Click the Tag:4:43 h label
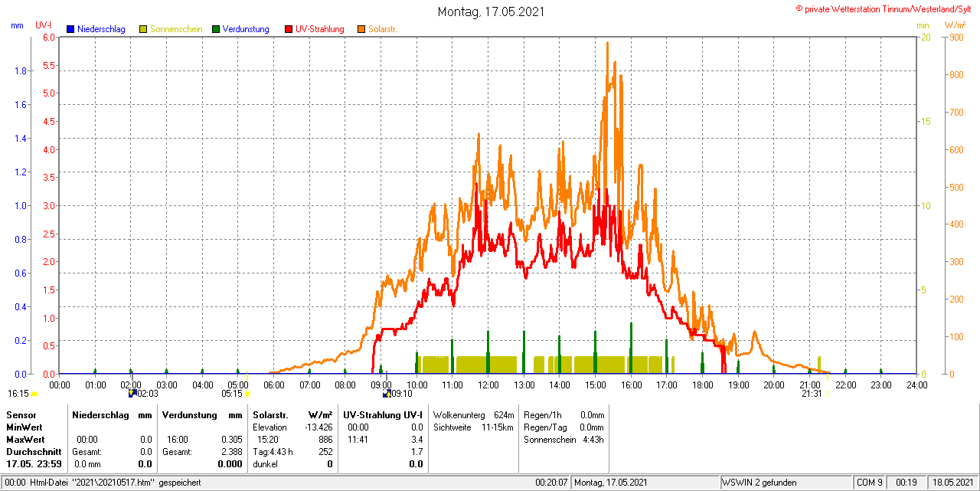This screenshot has width=980, height=491. [273, 452]
